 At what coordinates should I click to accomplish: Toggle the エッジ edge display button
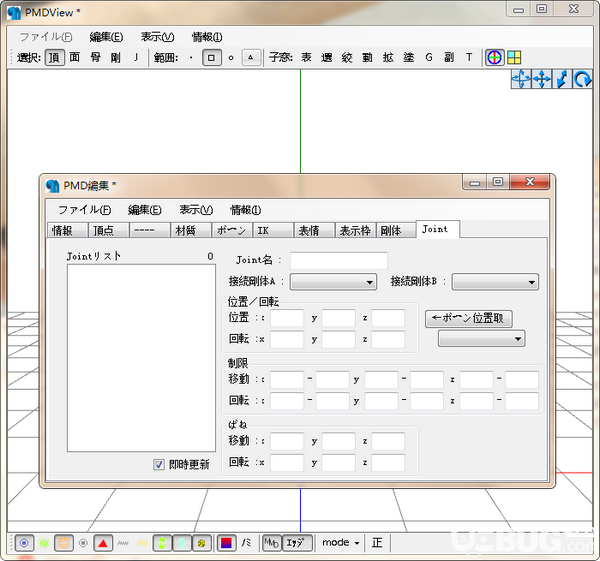297,543
